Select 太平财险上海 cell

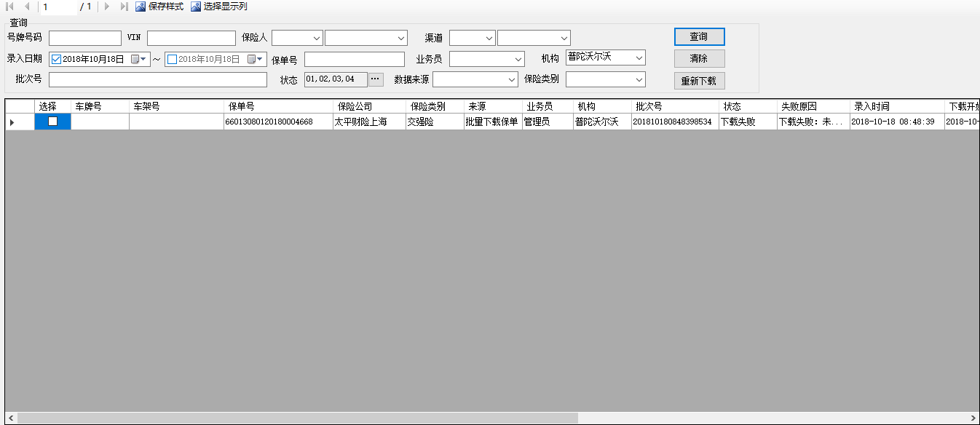click(370, 122)
